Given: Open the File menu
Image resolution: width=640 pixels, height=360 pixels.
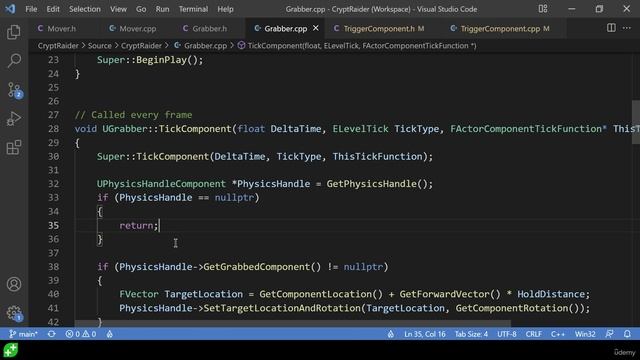Looking at the screenshot, I should (31, 9).
